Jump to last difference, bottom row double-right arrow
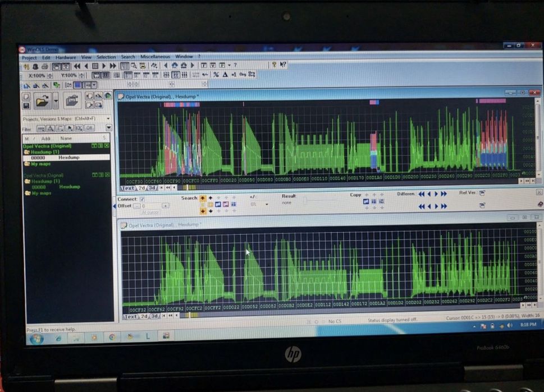 coord(444,206)
